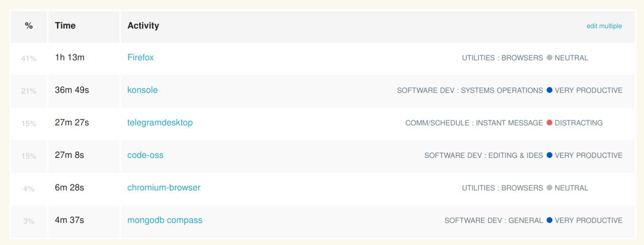Screen dimensions: 644x245
Task: Click the VERY PRODUCTIVE label for code-oss
Action: tap(589, 155)
